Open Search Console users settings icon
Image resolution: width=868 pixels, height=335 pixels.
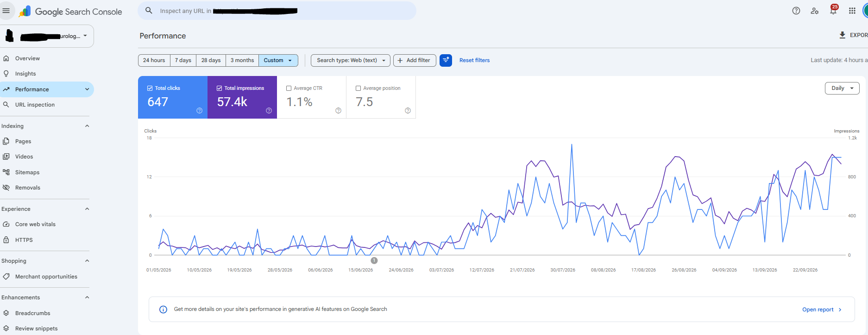tap(815, 11)
